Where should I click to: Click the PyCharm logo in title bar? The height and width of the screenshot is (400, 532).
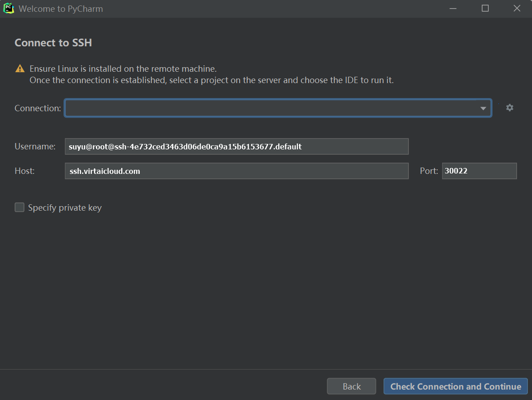pos(9,9)
